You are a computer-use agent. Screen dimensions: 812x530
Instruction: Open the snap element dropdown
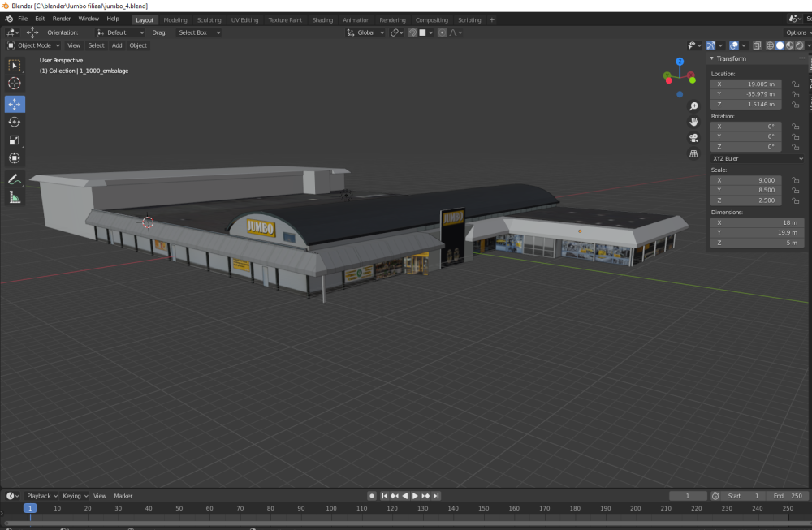[425, 32]
